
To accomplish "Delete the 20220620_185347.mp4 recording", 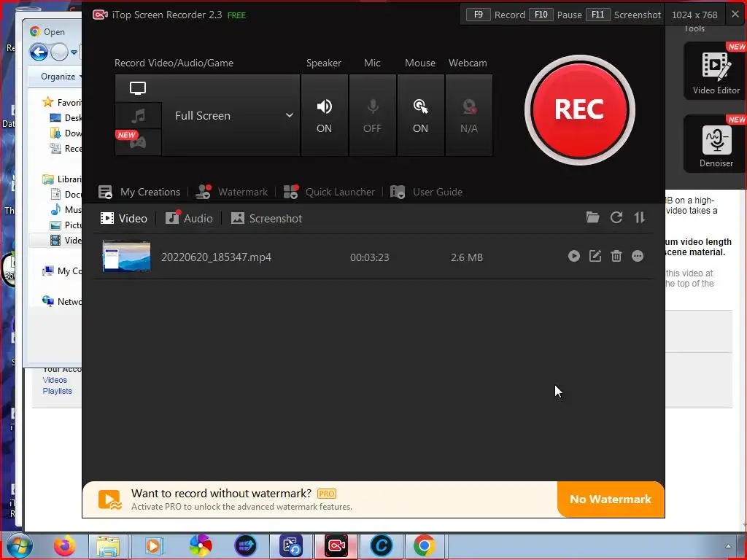I will click(x=616, y=256).
